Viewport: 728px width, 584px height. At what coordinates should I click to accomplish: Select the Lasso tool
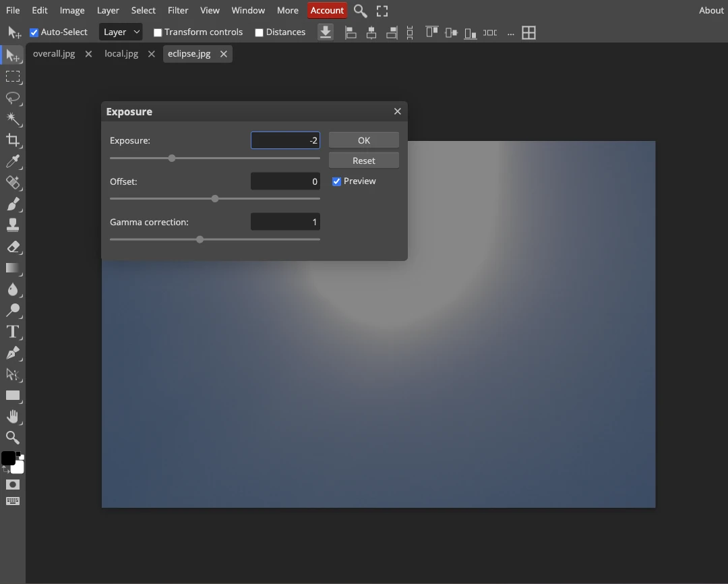tap(13, 98)
